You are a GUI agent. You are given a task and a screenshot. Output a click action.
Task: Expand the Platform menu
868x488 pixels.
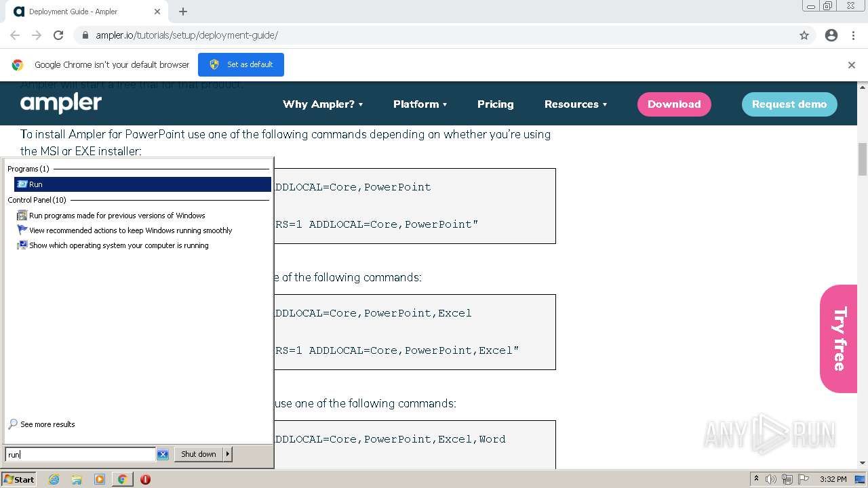coord(420,104)
